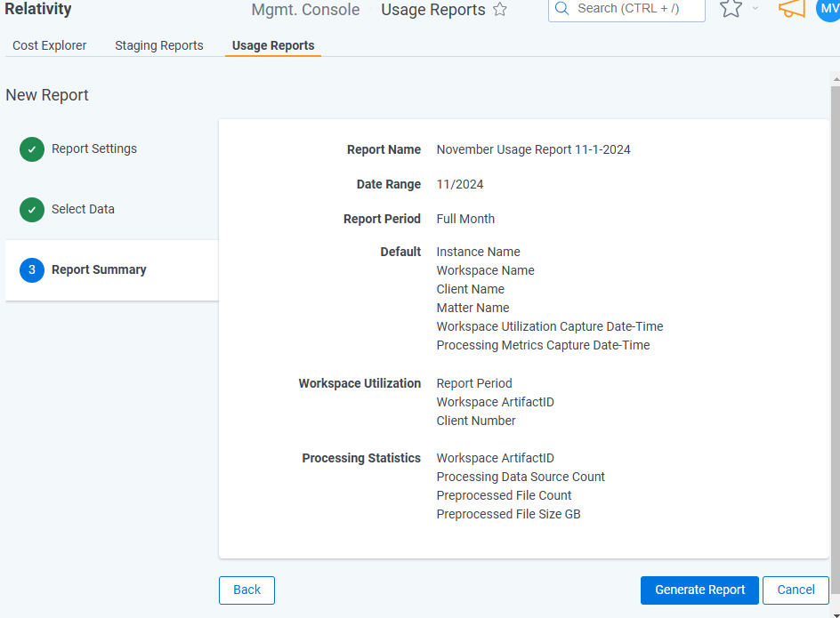Click the green check beside Report Settings
The height and width of the screenshot is (618, 840).
(32, 149)
